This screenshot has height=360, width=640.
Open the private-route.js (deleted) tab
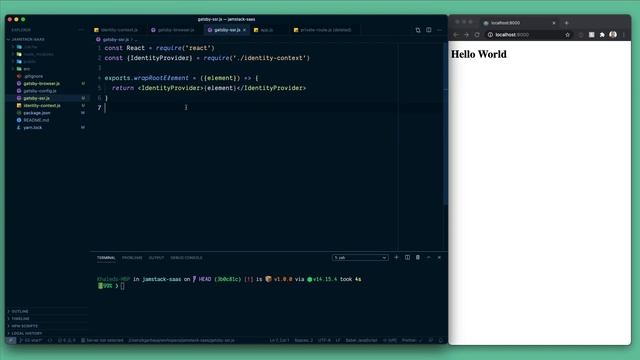coord(325,30)
